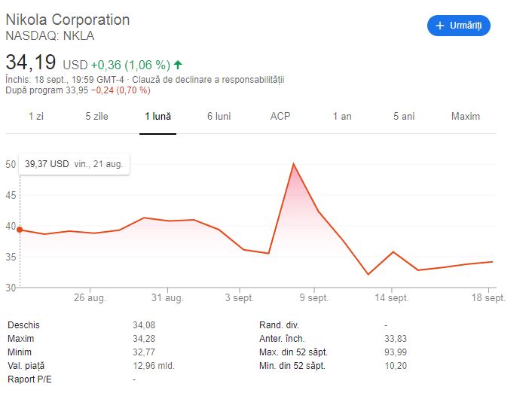Viewport: 532px width, 393px height.
Task: Select the 1 lună tab
Action: [x=158, y=117]
